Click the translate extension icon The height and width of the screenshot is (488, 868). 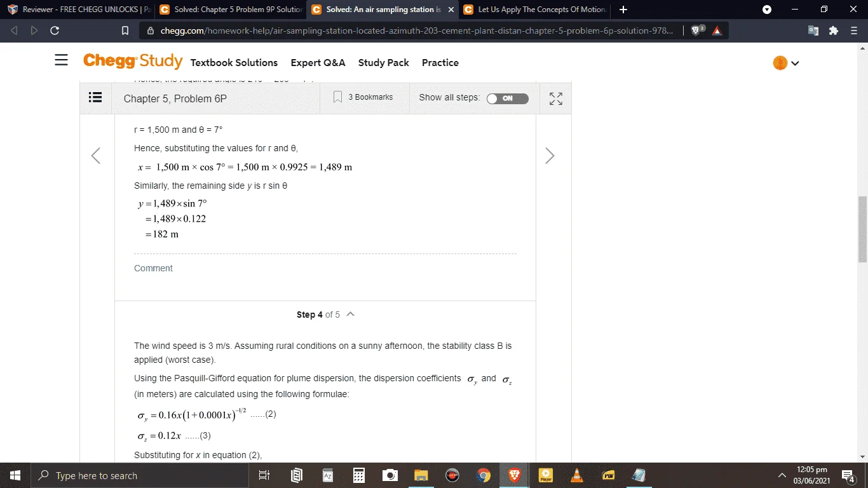coord(813,30)
